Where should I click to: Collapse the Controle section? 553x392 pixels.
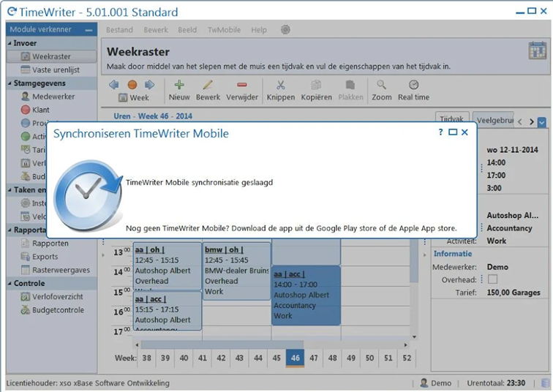click(10, 284)
